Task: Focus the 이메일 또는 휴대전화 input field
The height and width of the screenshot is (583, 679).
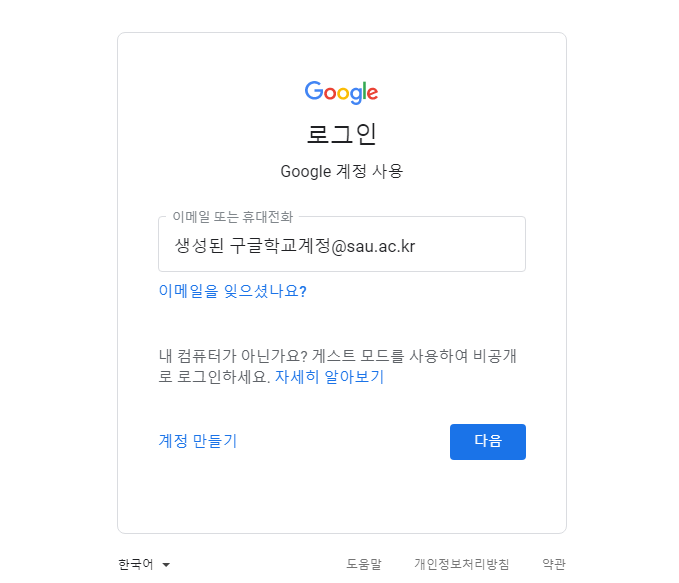Action: point(342,244)
